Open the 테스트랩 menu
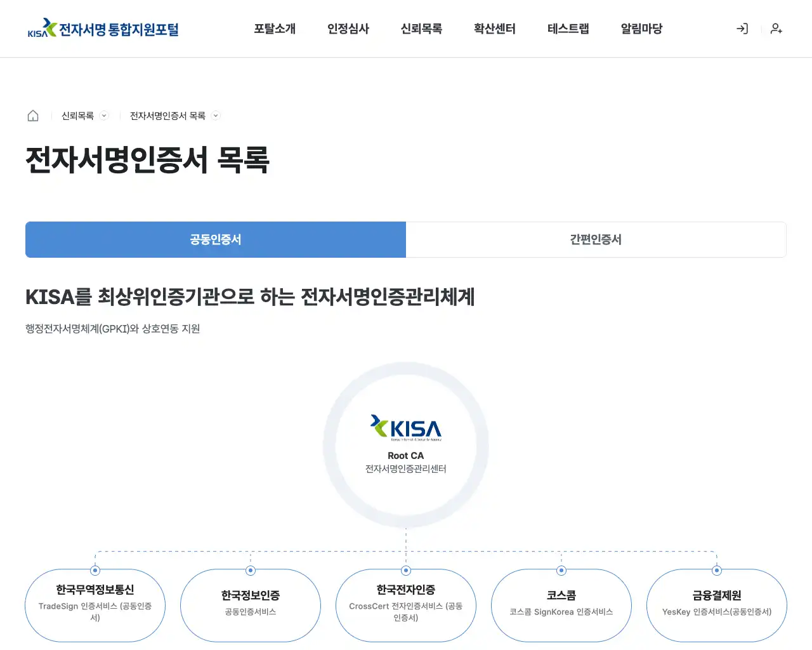 (568, 29)
